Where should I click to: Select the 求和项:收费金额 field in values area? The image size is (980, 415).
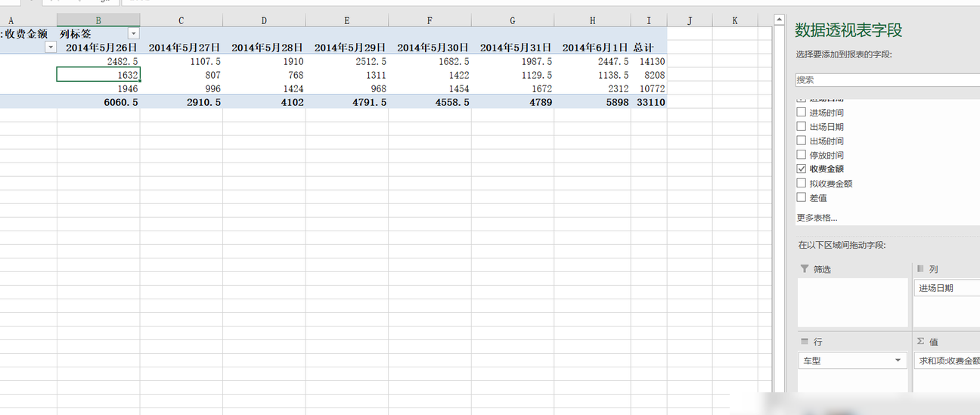coord(947,361)
